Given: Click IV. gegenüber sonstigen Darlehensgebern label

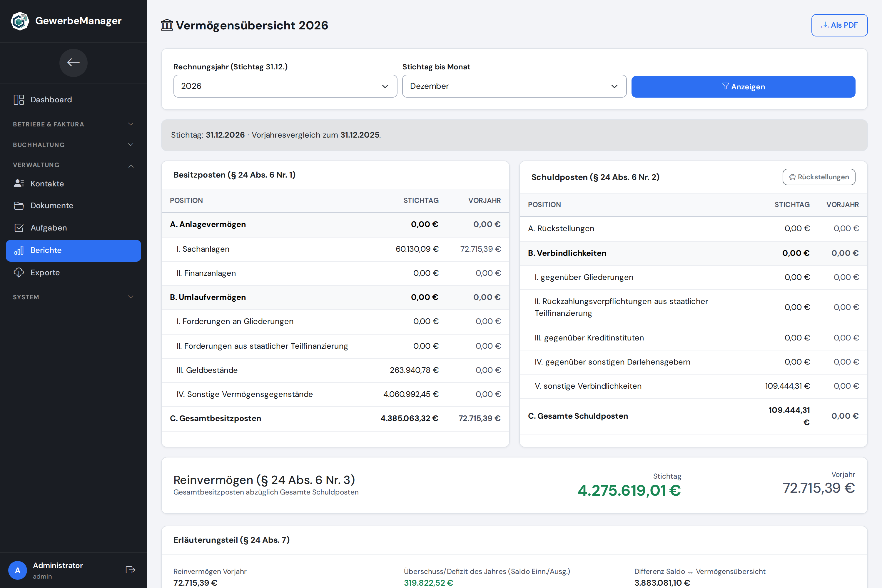Looking at the screenshot, I should pyautogui.click(x=612, y=362).
